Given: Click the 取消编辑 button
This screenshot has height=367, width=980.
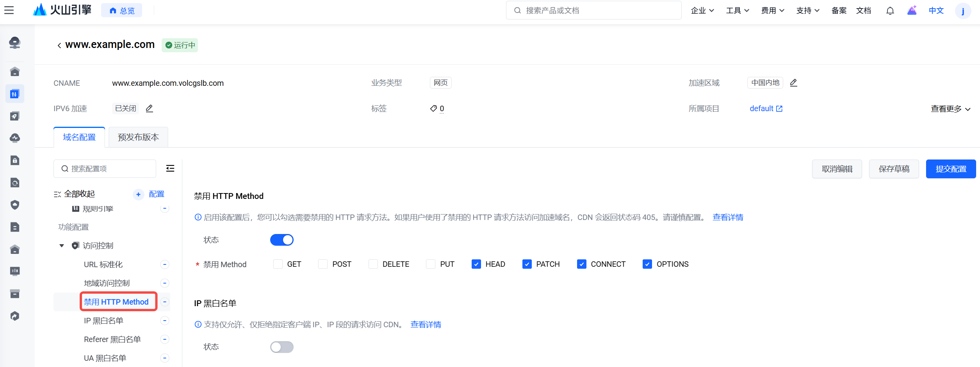Looking at the screenshot, I should click(837, 169).
